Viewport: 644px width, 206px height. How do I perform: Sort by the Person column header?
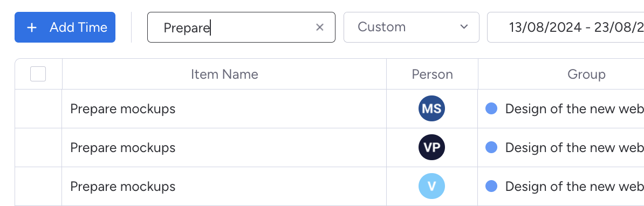[432, 74]
